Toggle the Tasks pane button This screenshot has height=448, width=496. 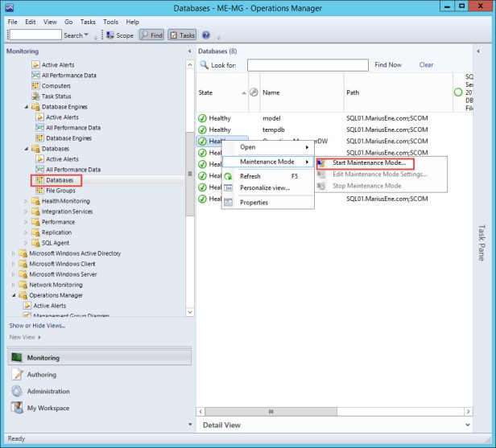[x=182, y=35]
